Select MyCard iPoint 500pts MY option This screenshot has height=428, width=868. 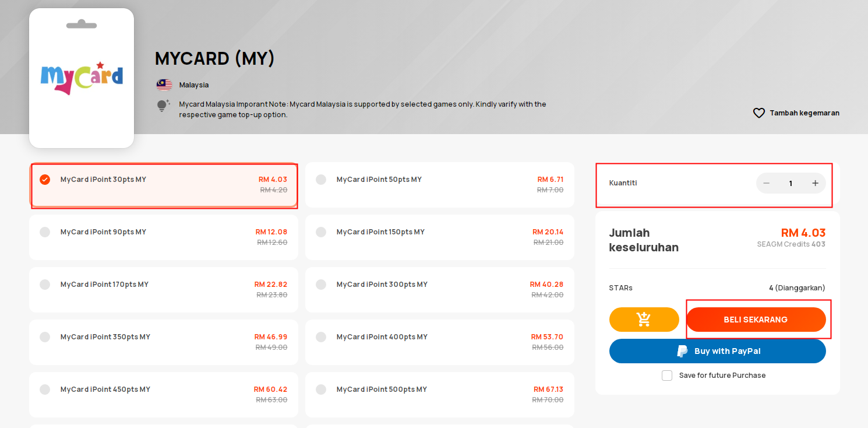[x=440, y=395]
